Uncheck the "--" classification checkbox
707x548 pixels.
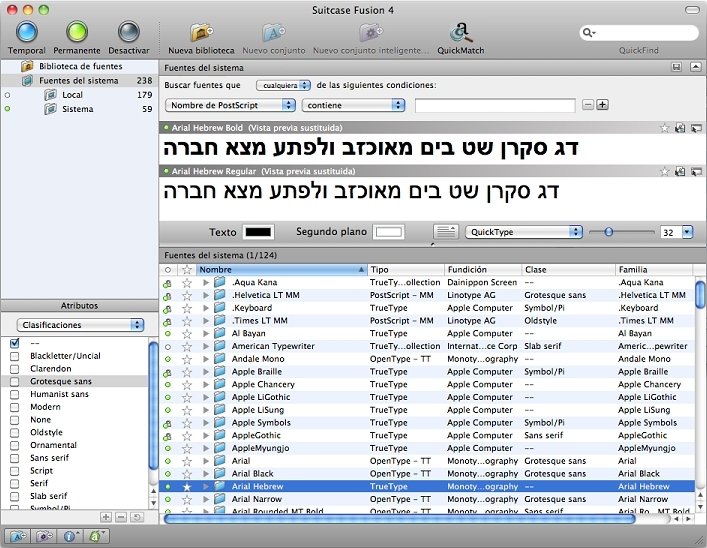click(x=14, y=343)
